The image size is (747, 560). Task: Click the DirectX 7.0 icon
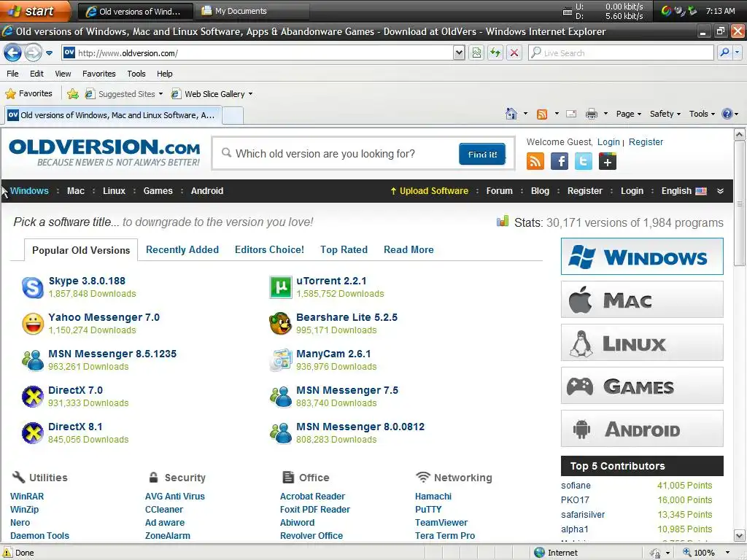point(33,397)
